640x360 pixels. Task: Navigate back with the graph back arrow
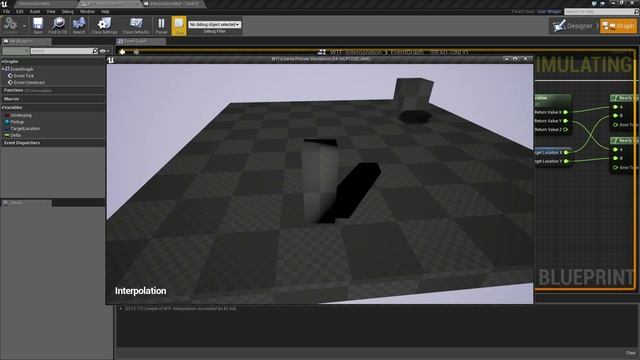122,52
